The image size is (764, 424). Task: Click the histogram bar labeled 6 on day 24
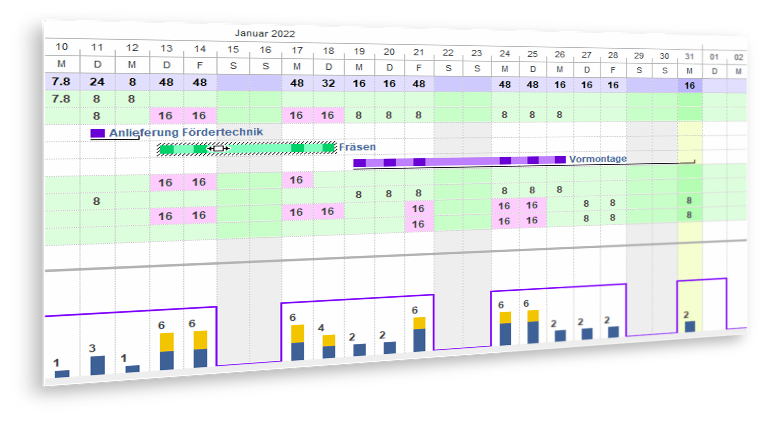coord(505,328)
